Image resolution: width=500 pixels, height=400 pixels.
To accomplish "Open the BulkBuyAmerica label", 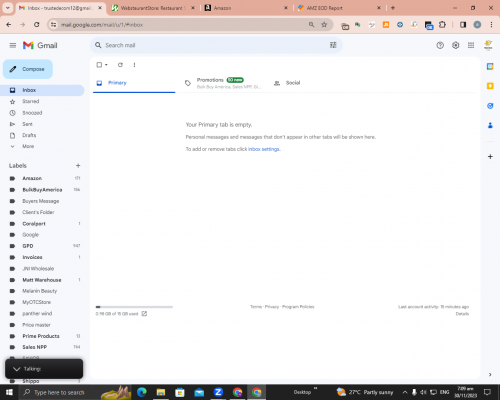I will click(x=42, y=190).
